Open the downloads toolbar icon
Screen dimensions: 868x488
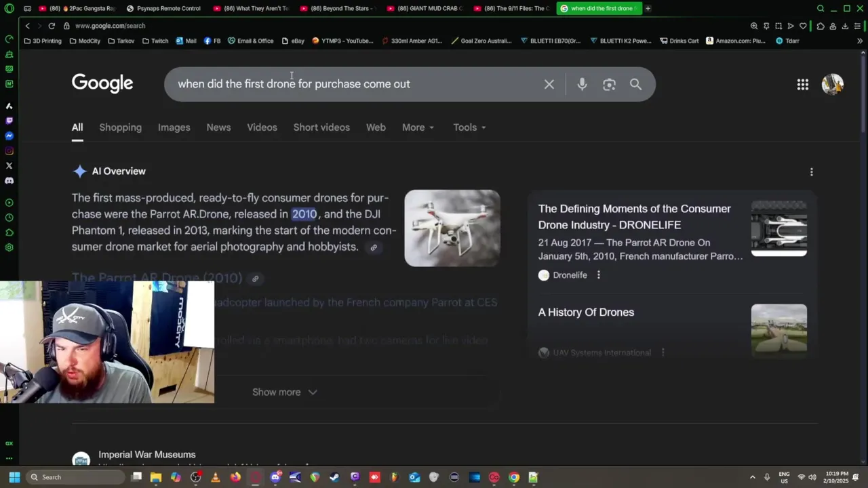click(x=844, y=26)
